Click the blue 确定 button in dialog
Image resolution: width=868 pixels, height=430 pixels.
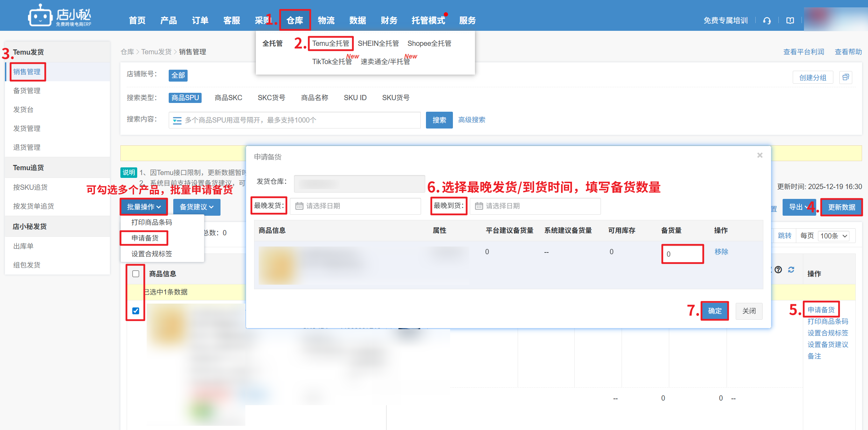714,311
